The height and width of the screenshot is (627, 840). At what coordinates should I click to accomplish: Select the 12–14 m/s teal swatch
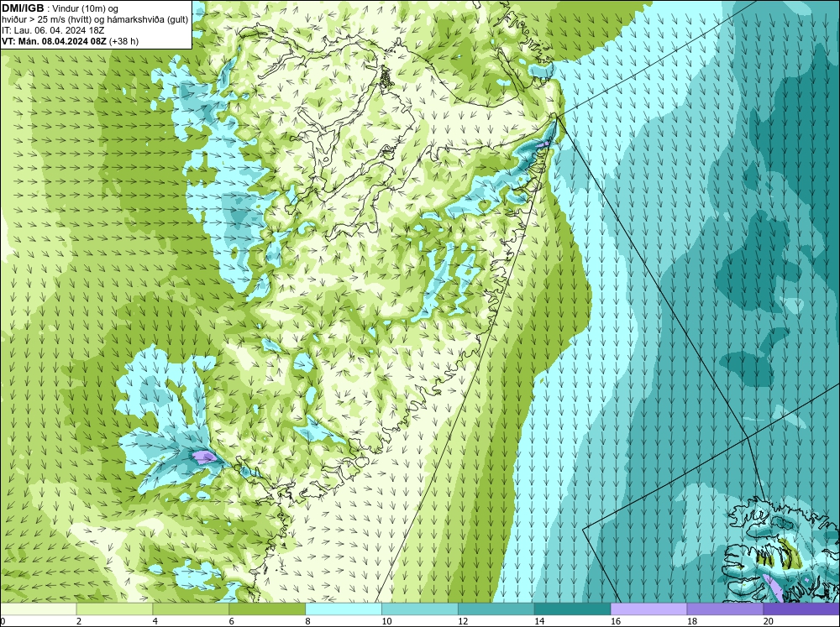pyautogui.click(x=496, y=609)
